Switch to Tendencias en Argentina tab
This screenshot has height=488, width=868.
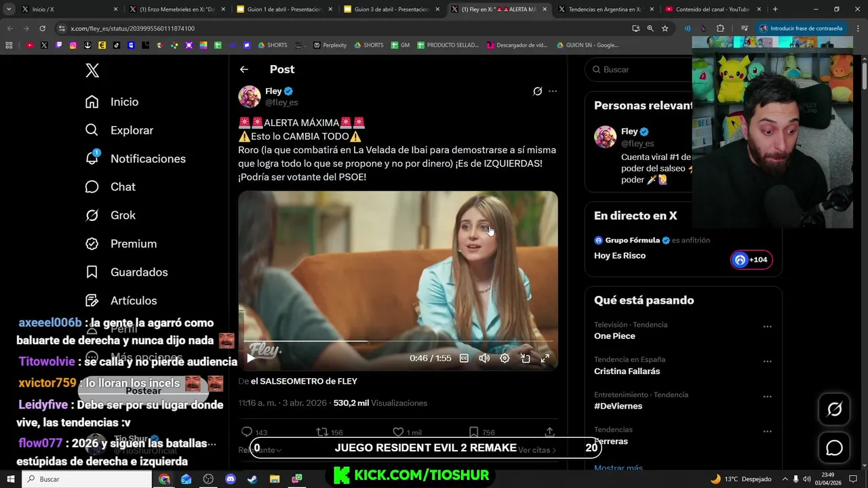(606, 9)
